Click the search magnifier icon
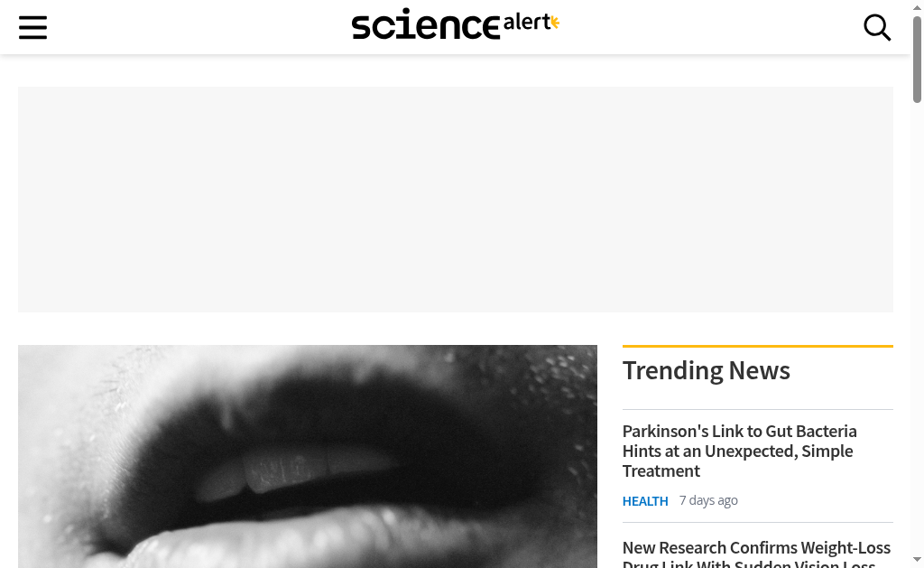The height and width of the screenshot is (568, 924). point(877,27)
